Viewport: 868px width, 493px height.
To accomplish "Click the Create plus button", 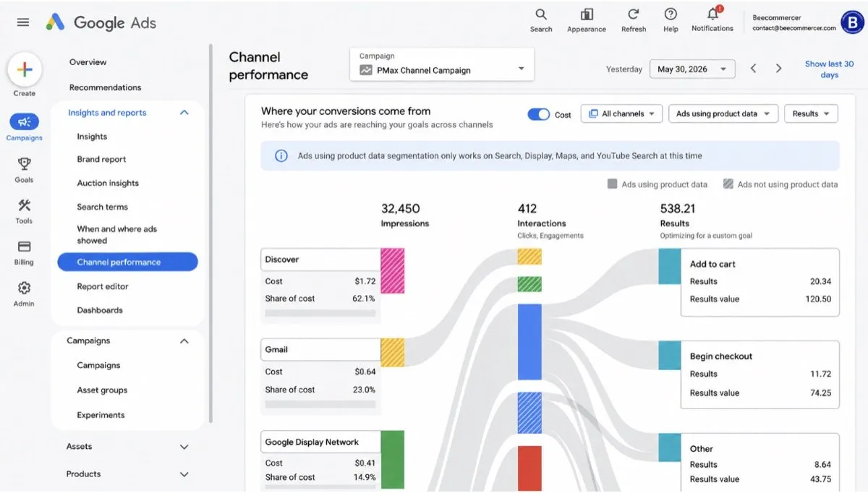I will coord(25,70).
